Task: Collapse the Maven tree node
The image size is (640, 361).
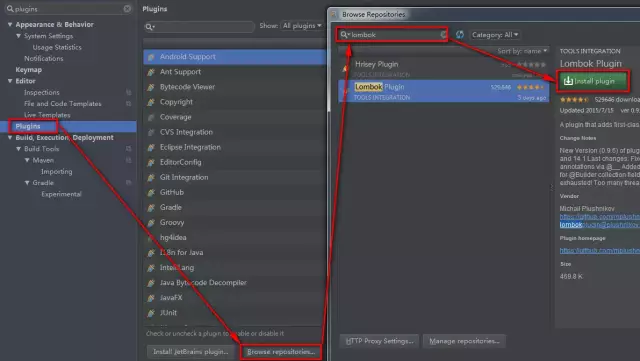Action: (x=27, y=160)
